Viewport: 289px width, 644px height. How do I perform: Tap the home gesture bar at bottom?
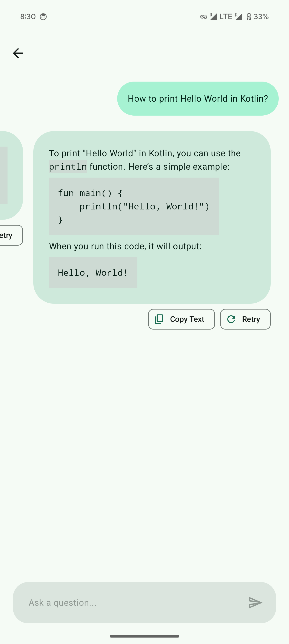[x=144, y=636]
